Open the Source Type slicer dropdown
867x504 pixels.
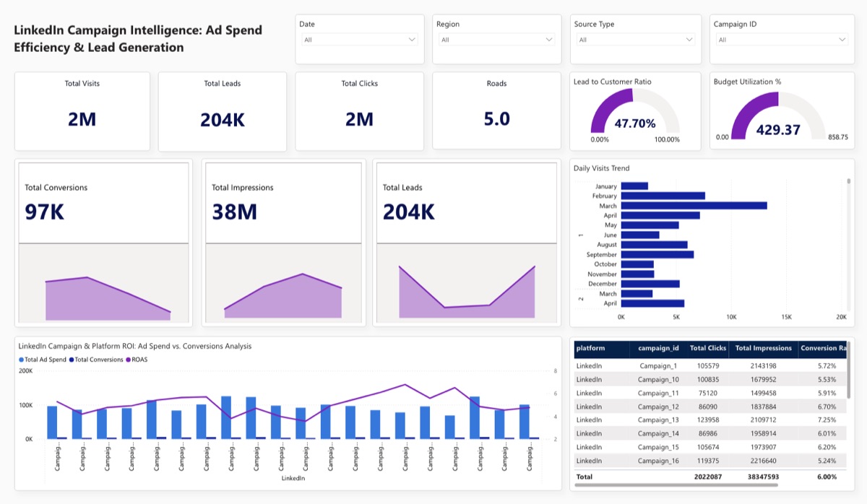[635, 40]
